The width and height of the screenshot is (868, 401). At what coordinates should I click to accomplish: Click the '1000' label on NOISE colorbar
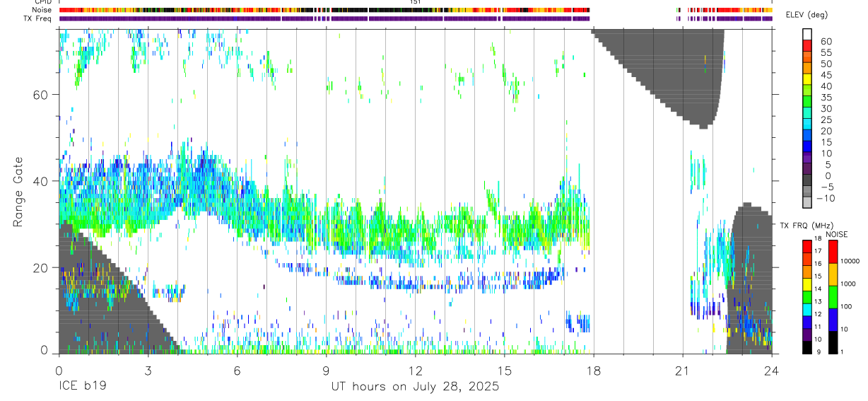[x=848, y=284]
